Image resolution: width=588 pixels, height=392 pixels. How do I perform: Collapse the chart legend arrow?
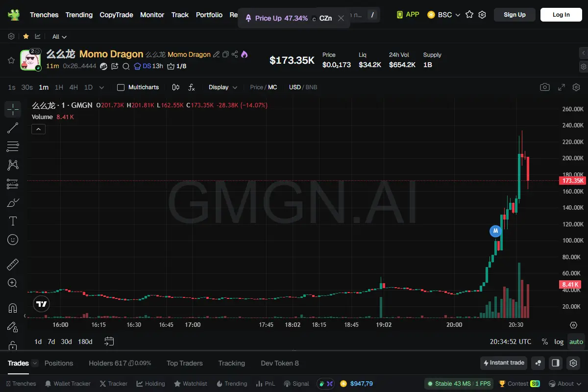38,129
